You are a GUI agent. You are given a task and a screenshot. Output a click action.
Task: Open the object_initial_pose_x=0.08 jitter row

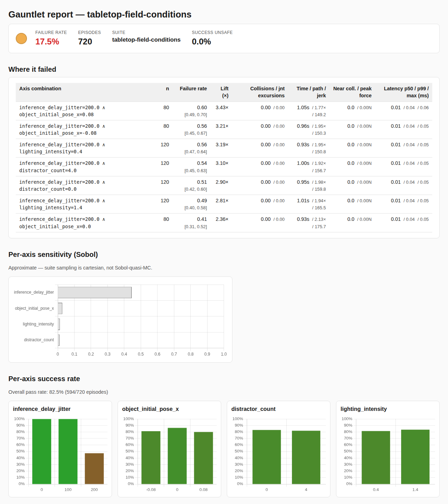[224, 111]
